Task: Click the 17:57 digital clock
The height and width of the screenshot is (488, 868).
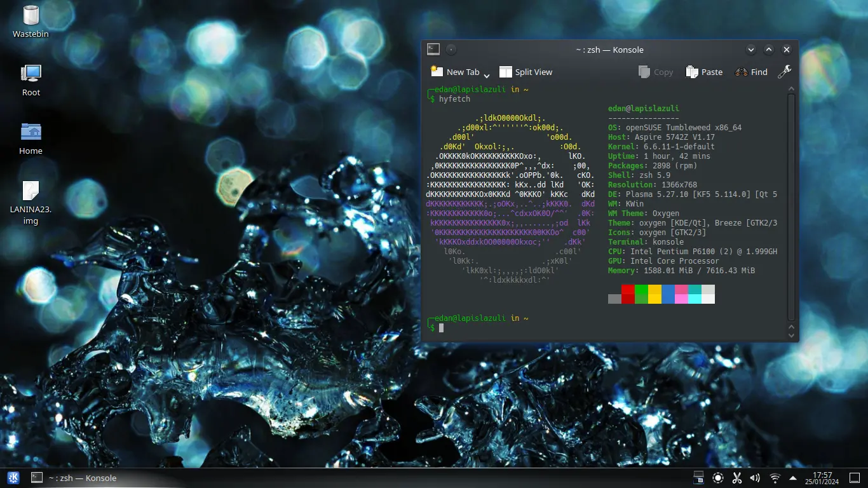Action: [822, 478]
